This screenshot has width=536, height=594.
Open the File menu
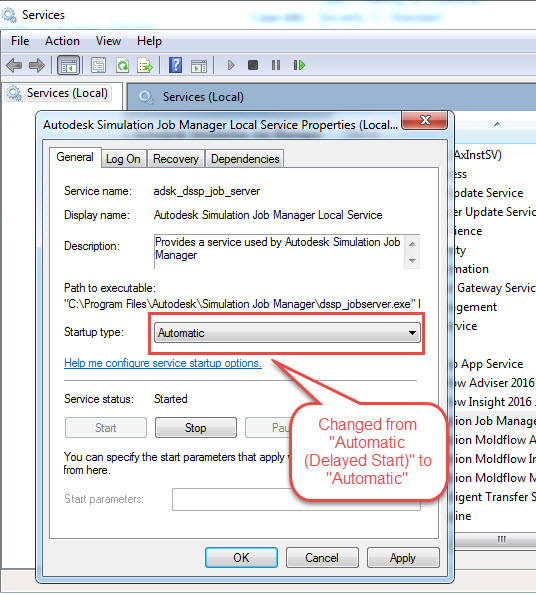[x=20, y=41]
